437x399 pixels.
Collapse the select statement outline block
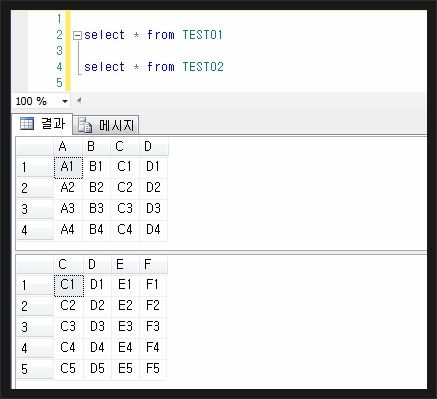click(77, 36)
